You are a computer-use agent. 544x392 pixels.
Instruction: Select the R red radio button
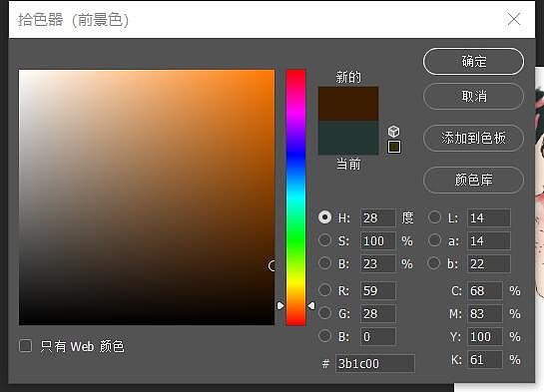coord(325,290)
